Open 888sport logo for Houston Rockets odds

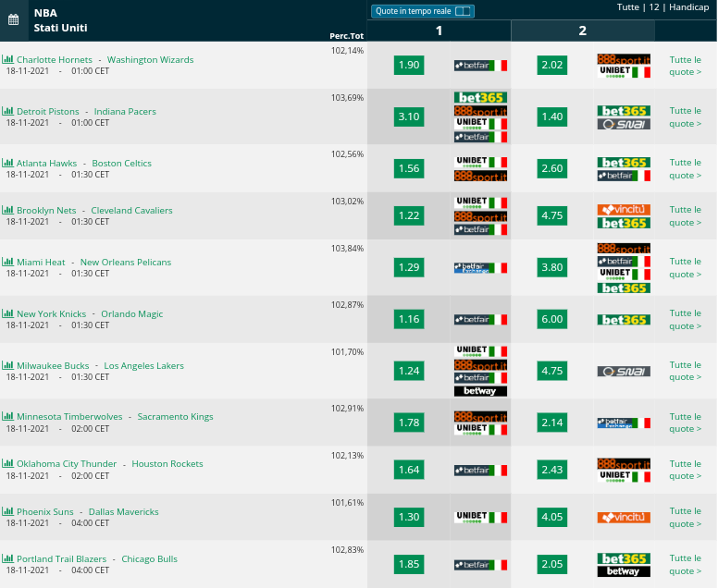[x=624, y=464]
